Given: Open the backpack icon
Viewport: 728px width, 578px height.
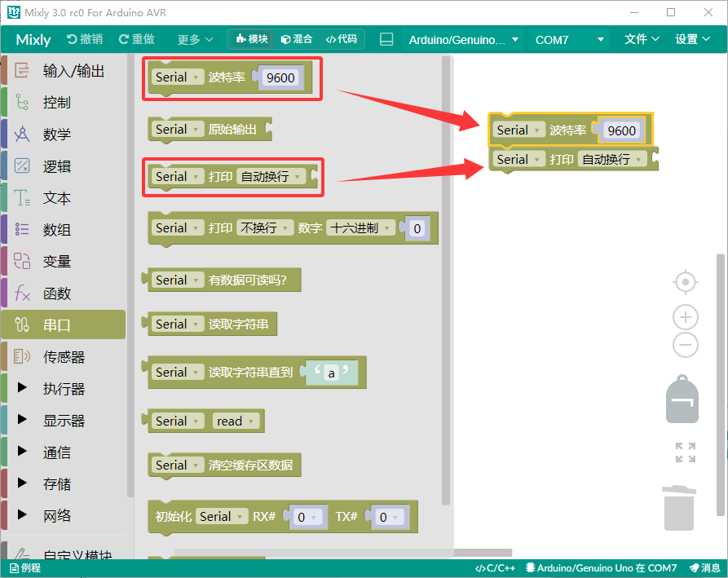Looking at the screenshot, I should click(682, 399).
